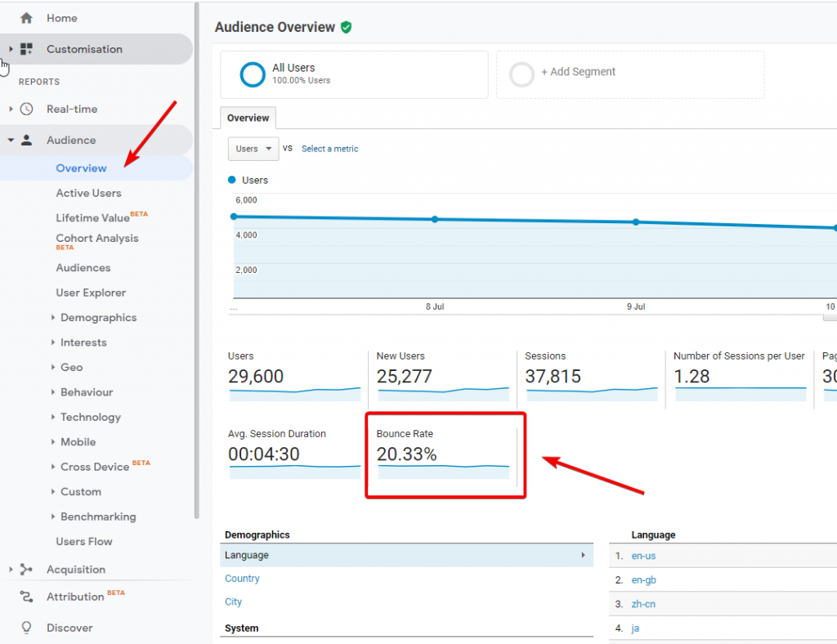Click the Acquisition branching icon
This screenshot has height=644, width=837.
[x=26, y=570]
